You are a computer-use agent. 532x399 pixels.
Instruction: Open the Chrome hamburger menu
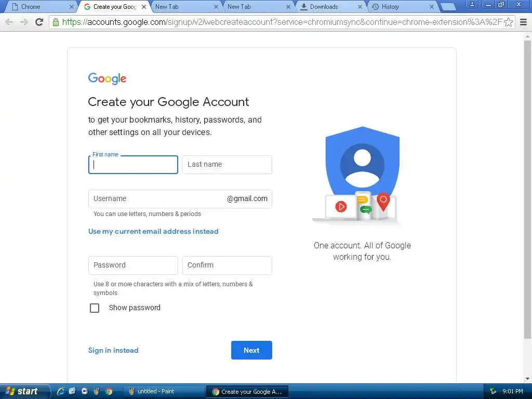tap(523, 22)
